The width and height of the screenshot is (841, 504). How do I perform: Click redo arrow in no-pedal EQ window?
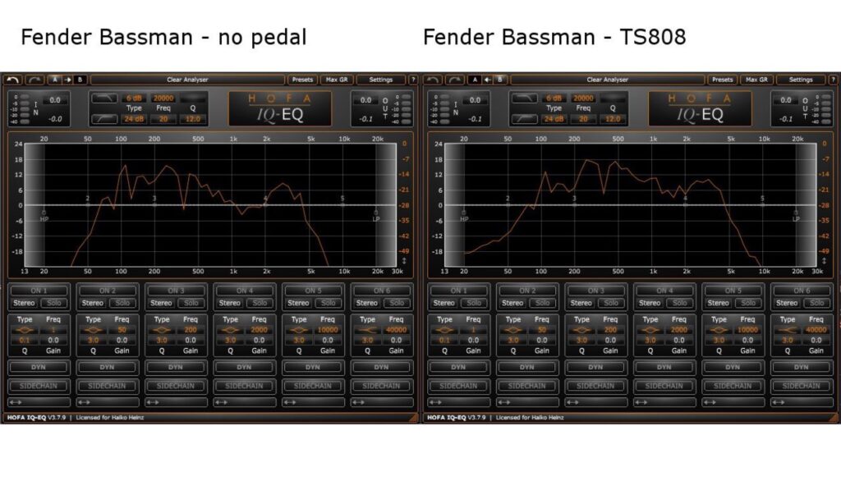[34, 80]
